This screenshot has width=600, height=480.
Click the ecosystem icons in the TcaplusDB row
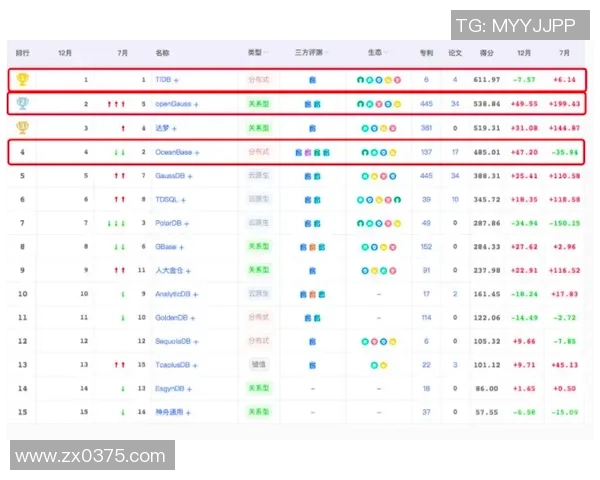coord(378,365)
